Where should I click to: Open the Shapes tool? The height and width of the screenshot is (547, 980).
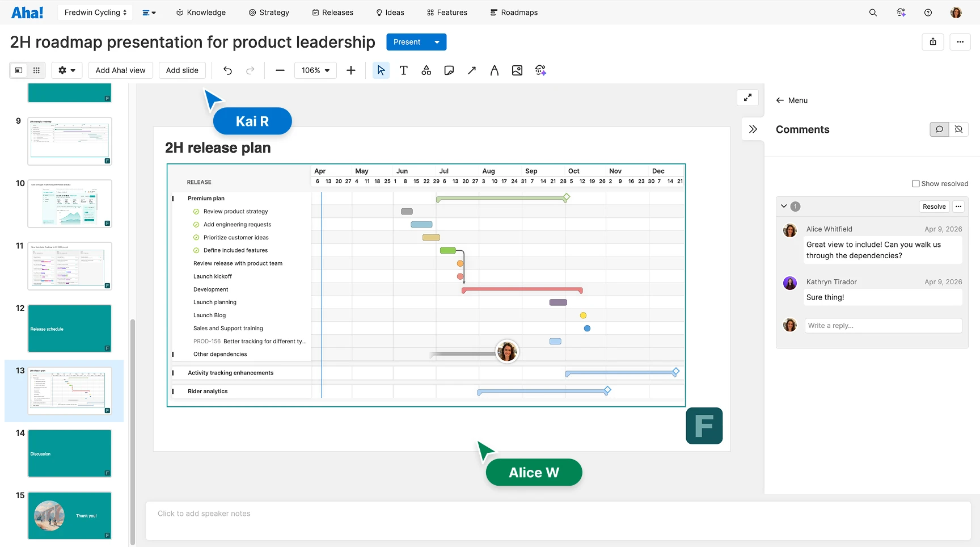pyautogui.click(x=426, y=70)
